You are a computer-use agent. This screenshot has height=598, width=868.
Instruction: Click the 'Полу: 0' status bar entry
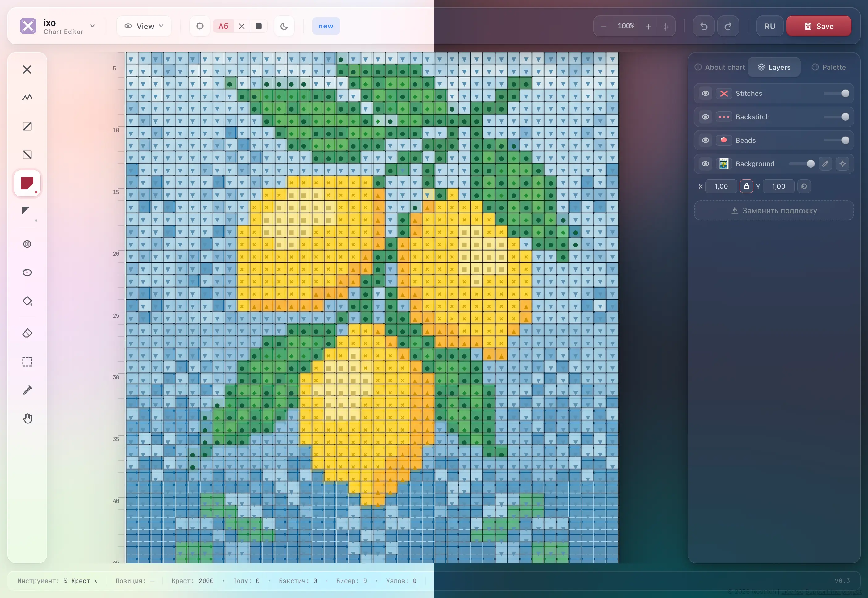pos(246,581)
